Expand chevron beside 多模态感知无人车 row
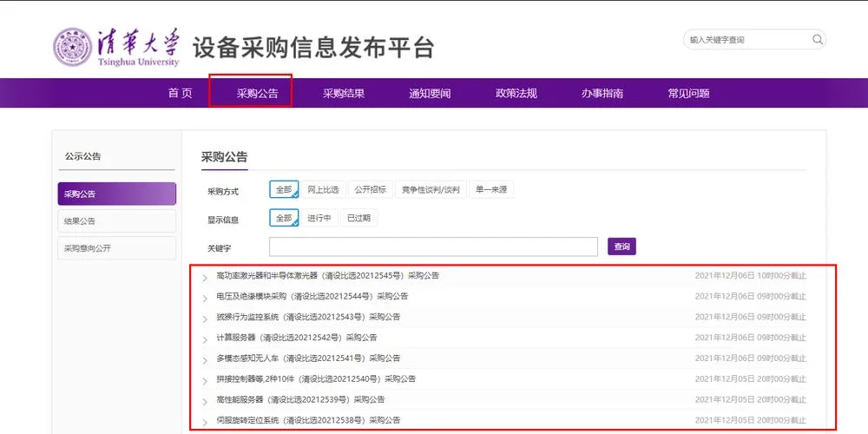 tap(205, 361)
